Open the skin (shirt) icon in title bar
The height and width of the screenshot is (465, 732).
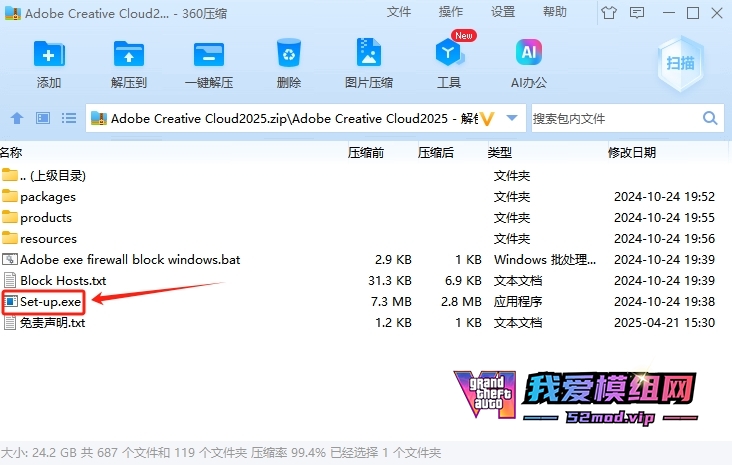click(609, 13)
